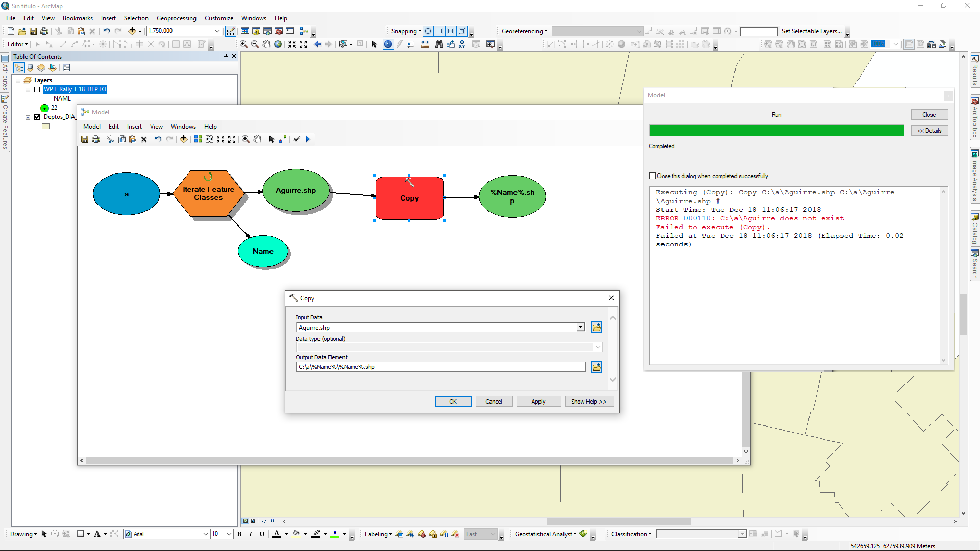Click the << Details button in run dialog

tap(929, 131)
